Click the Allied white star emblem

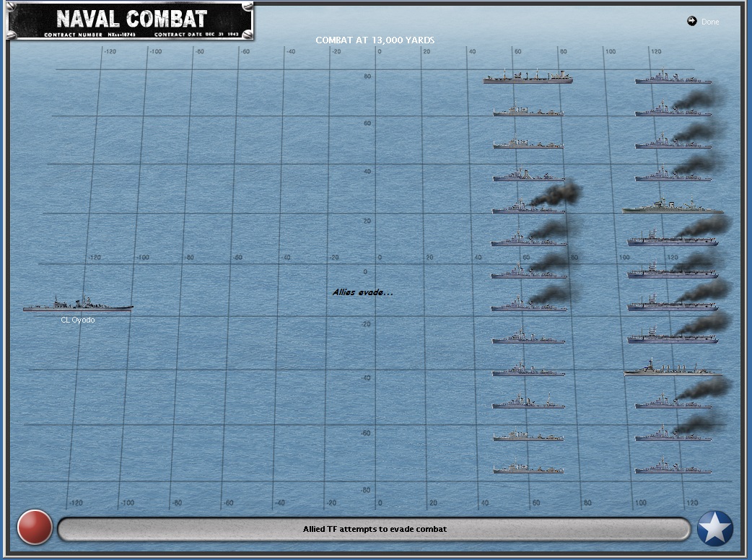[x=714, y=528]
